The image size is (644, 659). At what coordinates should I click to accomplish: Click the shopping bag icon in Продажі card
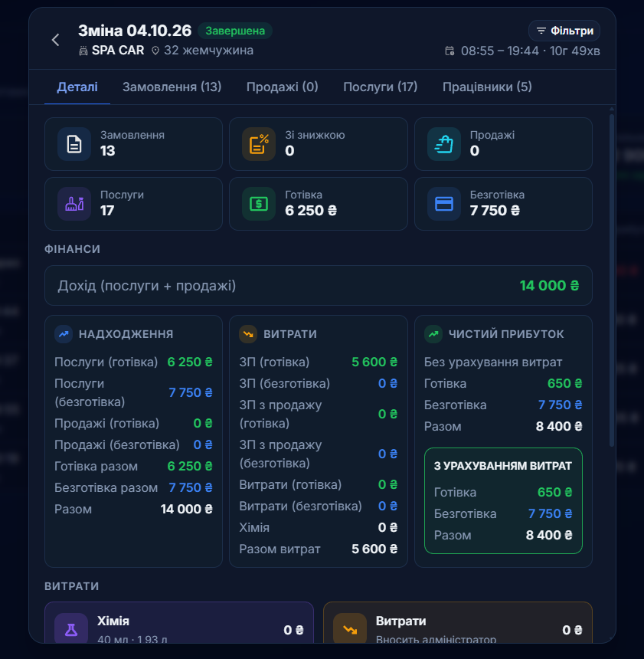444,144
